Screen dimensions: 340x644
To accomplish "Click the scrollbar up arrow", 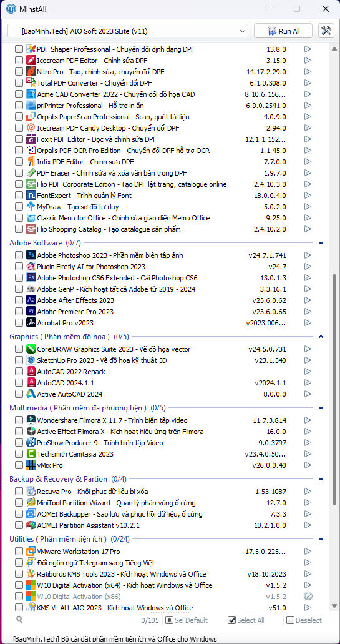I will 334,49.
